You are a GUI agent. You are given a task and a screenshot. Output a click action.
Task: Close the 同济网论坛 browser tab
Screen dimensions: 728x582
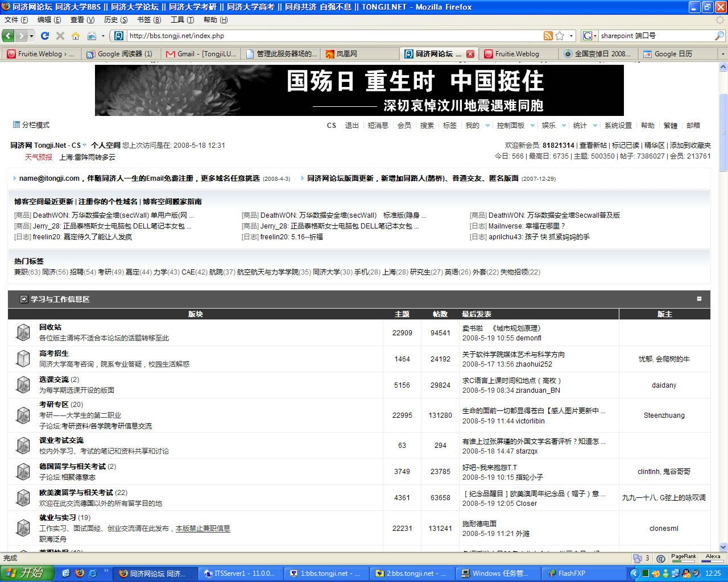pos(470,54)
